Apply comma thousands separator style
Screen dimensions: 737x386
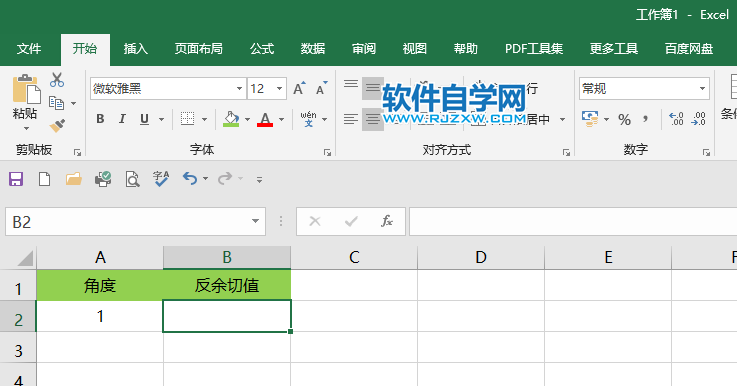tap(646, 119)
